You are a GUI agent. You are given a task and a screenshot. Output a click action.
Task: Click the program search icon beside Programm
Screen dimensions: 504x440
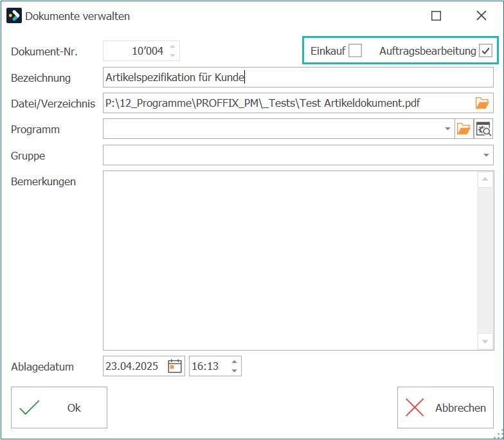coord(483,129)
